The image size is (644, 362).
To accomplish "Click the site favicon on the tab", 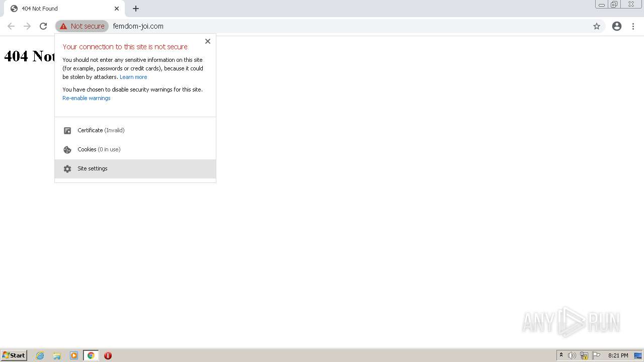I will (x=14, y=9).
